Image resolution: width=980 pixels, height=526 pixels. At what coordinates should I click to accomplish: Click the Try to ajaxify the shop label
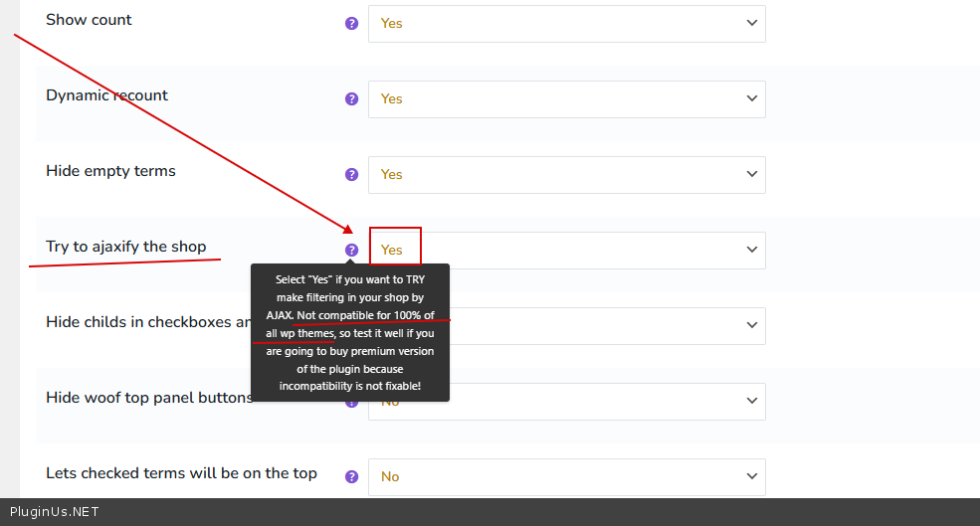tap(125, 247)
